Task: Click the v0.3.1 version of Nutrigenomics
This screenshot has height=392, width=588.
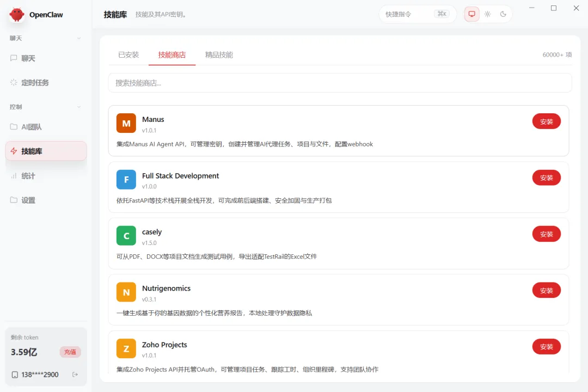Action: (149, 299)
